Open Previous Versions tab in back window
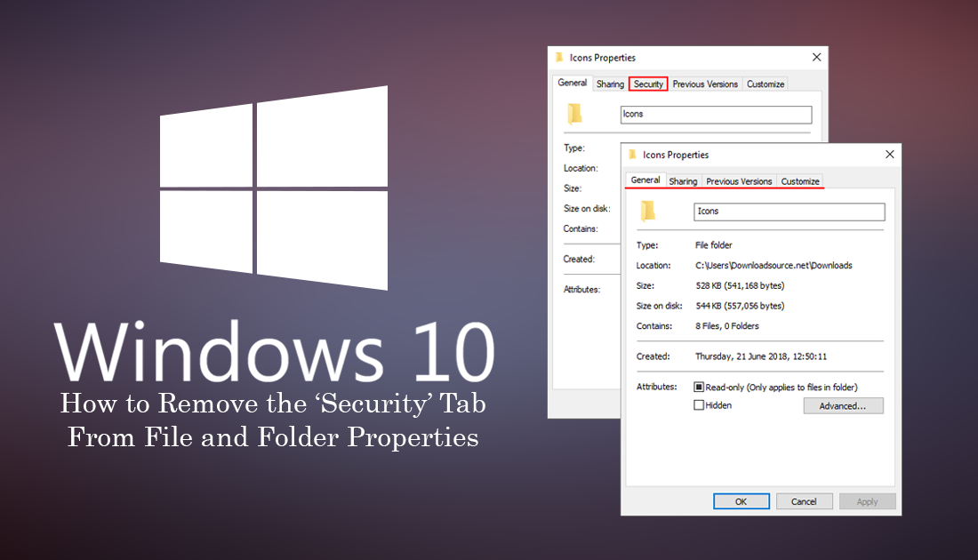 pyautogui.click(x=705, y=84)
